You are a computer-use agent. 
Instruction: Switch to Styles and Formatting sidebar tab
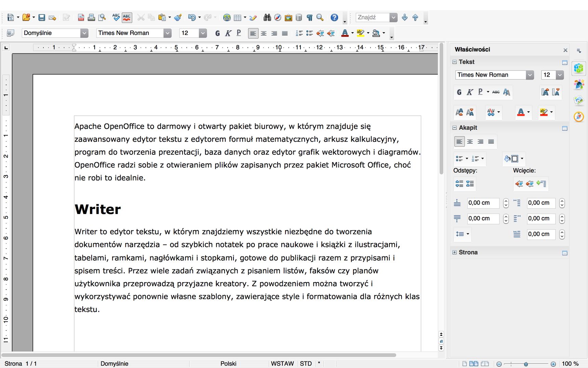579,84
